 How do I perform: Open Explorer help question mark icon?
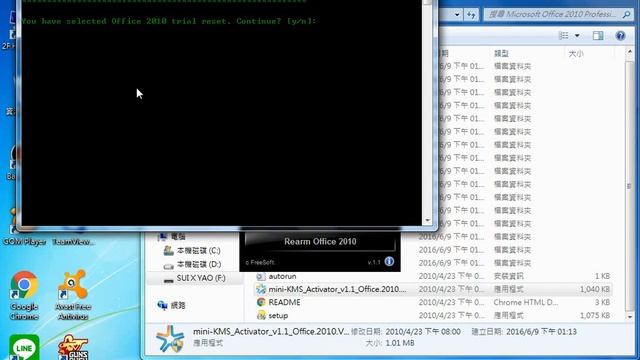[620, 36]
